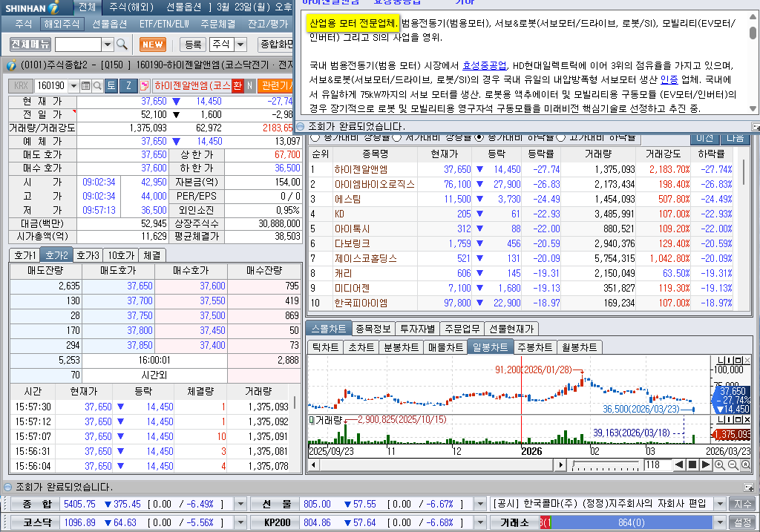Open the KP200 row dropdown
The height and width of the screenshot is (532, 760).
pyautogui.click(x=480, y=523)
